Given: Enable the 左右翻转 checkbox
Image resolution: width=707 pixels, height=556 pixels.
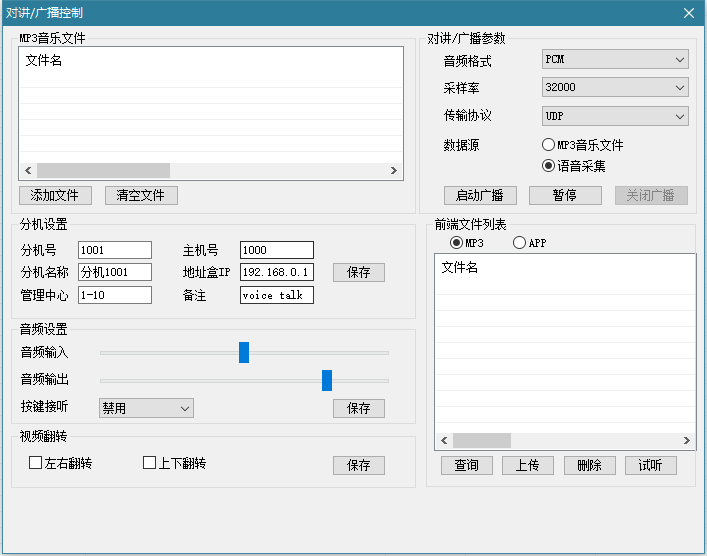Looking at the screenshot, I should (36, 463).
